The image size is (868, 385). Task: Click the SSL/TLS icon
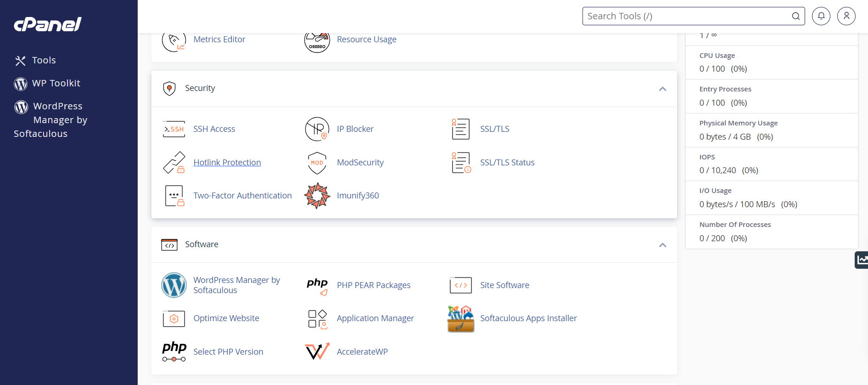(460, 129)
